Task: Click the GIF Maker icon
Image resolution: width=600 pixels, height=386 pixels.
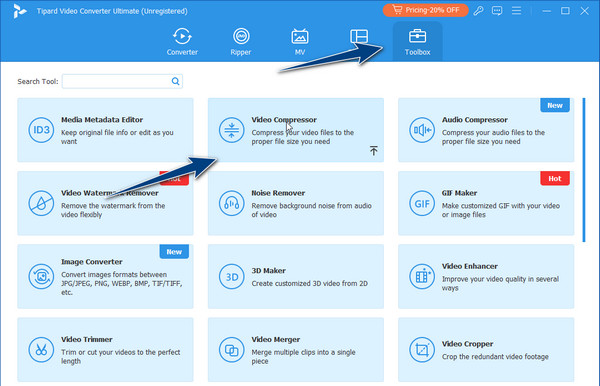Action: (422, 204)
